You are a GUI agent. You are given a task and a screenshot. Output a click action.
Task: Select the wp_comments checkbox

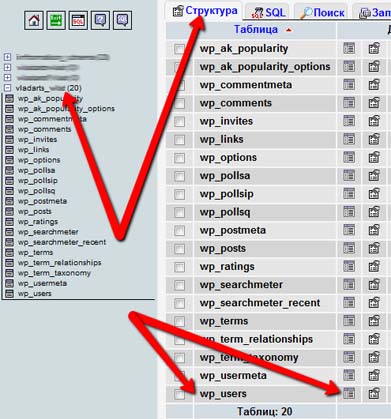179,103
